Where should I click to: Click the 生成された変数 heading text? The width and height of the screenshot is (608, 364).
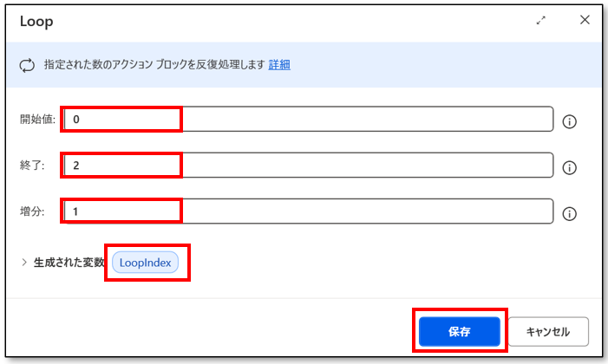(x=69, y=263)
